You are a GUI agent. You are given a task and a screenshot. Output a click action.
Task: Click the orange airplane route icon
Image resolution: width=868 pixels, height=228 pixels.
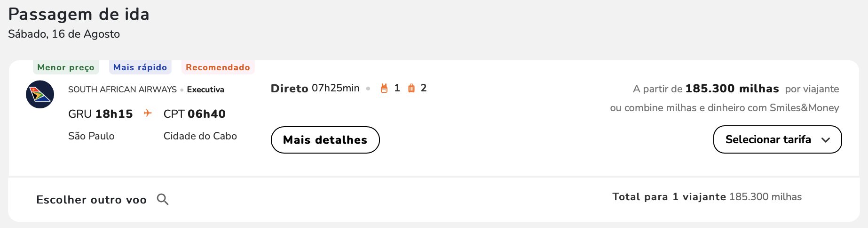[x=148, y=113]
